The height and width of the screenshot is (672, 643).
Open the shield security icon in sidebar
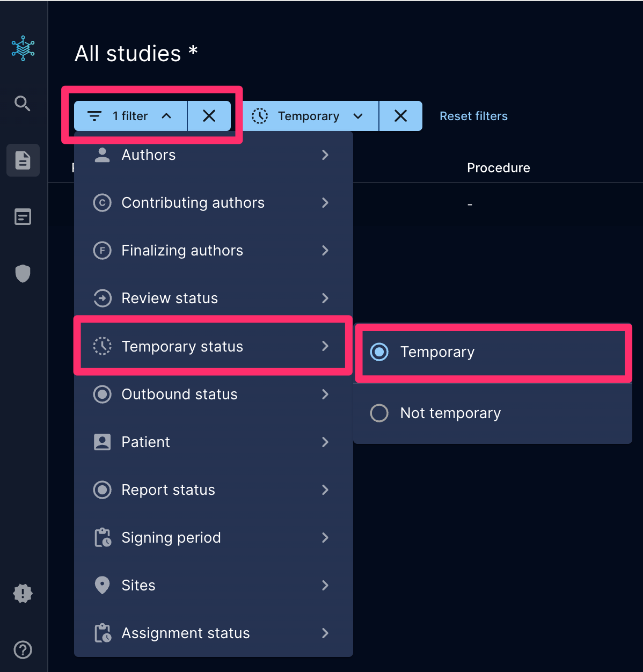click(23, 273)
